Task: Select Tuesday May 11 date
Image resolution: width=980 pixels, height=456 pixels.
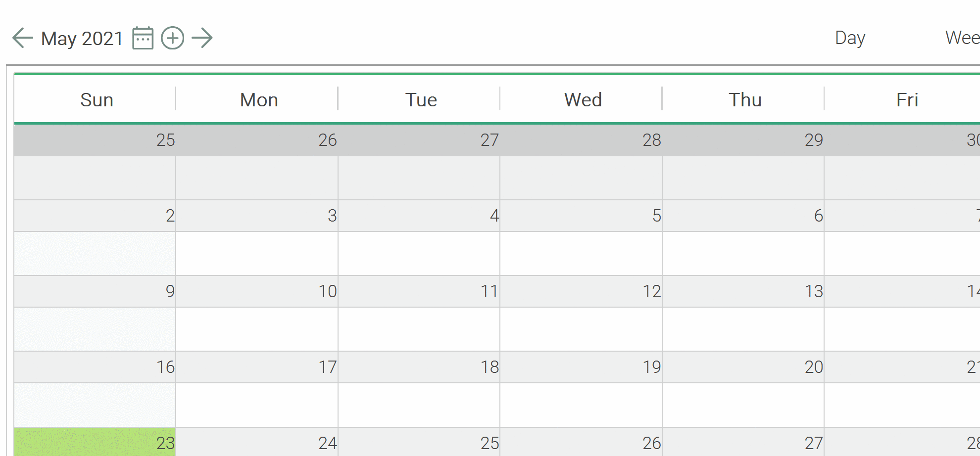Action: click(x=489, y=292)
